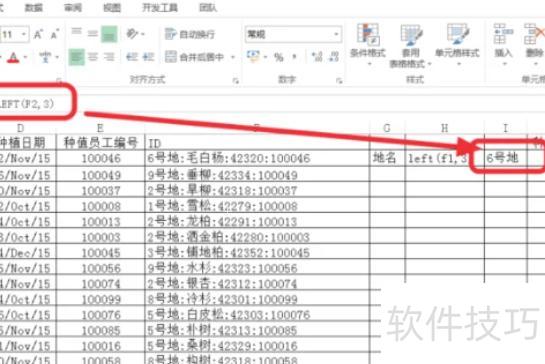The height and width of the screenshot is (364, 545).
Task: Click the 插入 insert cells button
Action: click(503, 44)
